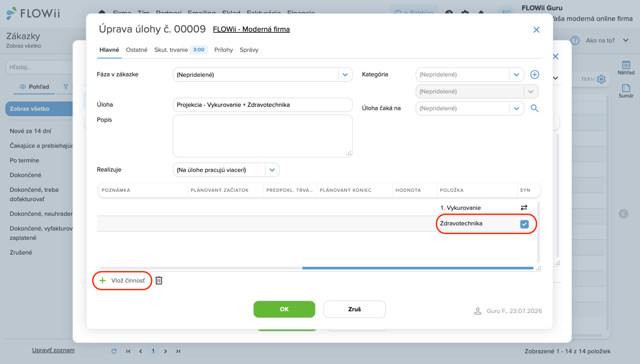Image resolution: width=640 pixels, height=364 pixels.
Task: Open the Náhľad preview panel icon
Action: [x=626, y=68]
